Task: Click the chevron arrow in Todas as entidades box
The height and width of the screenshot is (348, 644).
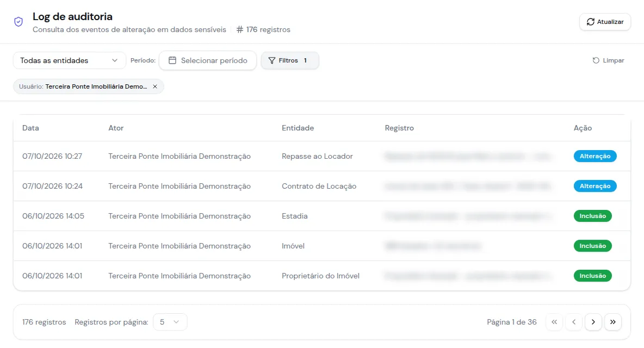Action: 115,60
